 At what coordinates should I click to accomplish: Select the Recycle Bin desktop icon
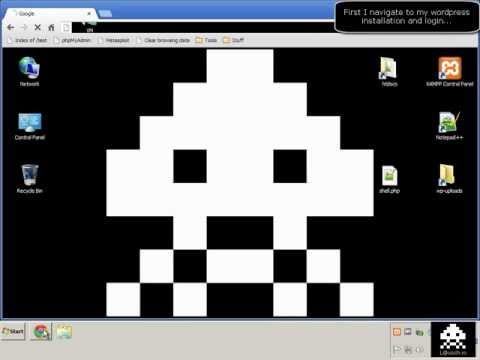(x=29, y=179)
